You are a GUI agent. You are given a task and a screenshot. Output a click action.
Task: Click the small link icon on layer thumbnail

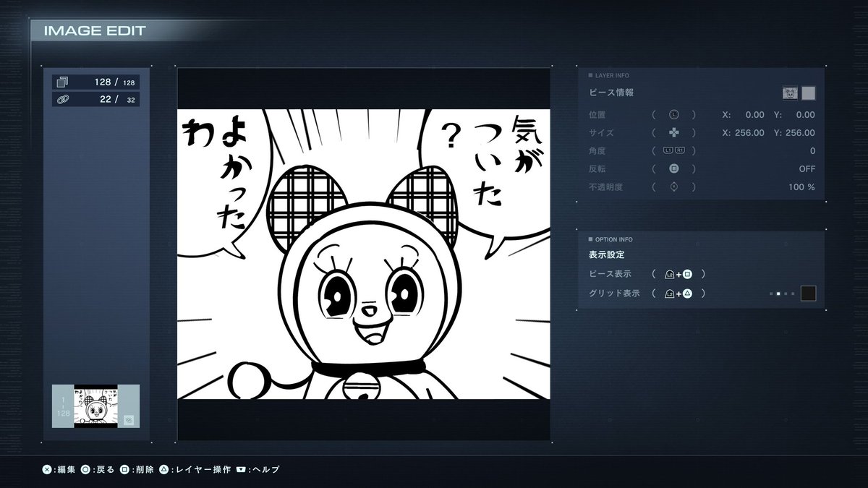point(129,419)
